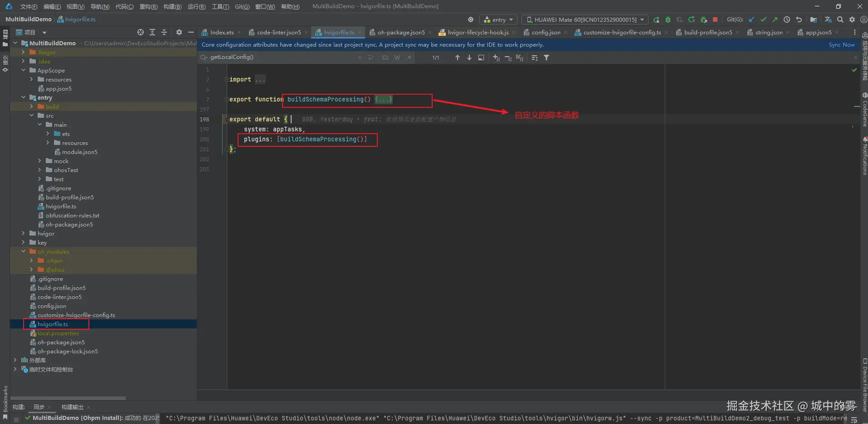This screenshot has width=868, height=424.
Task: Open the translation tool icon in the toolbar
Action: (x=828, y=19)
